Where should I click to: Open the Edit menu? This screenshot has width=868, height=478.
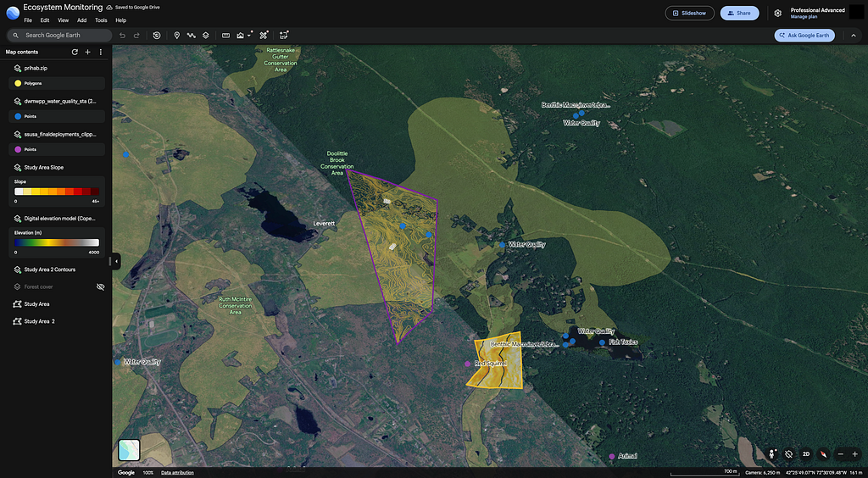coord(45,20)
